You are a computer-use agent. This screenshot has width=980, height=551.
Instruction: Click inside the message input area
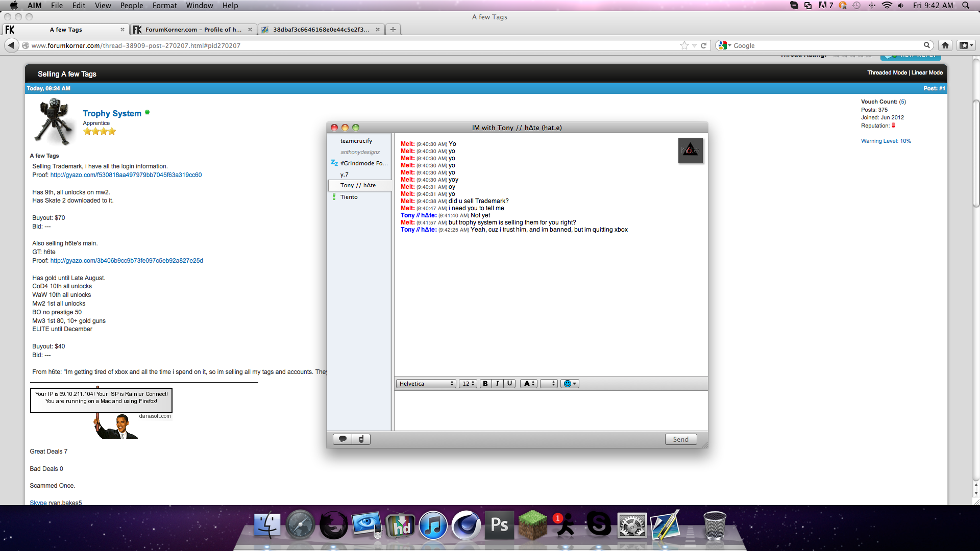click(x=550, y=410)
